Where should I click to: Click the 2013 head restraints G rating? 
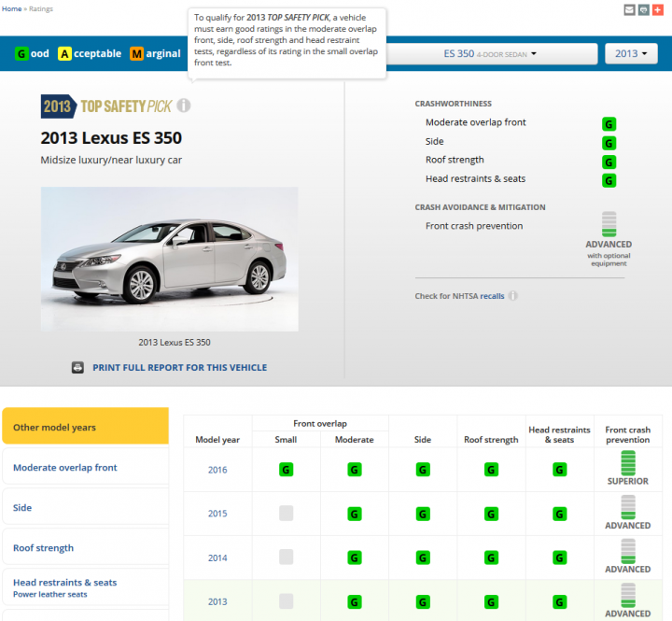[559, 602]
